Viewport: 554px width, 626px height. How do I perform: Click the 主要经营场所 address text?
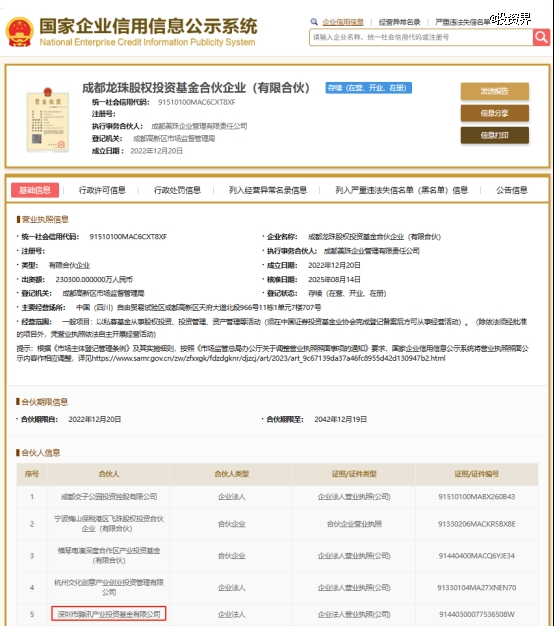pos(199,308)
